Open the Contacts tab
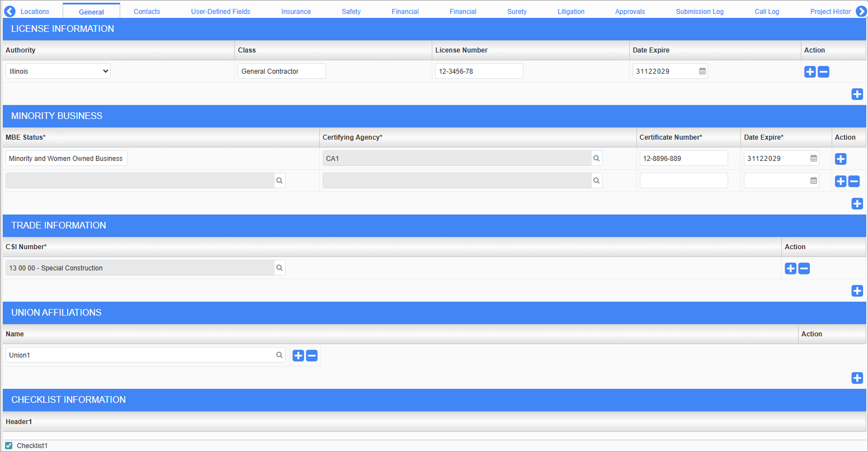The height and width of the screenshot is (452, 868). [x=147, y=11]
